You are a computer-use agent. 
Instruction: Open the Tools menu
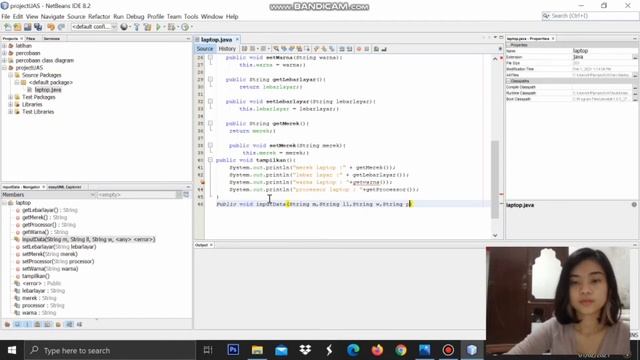191,16
